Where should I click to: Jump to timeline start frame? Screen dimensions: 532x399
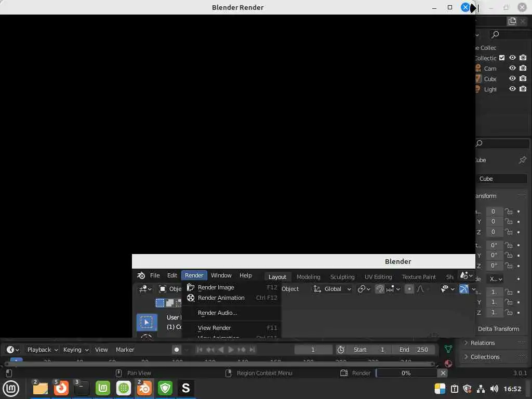tap(199, 350)
